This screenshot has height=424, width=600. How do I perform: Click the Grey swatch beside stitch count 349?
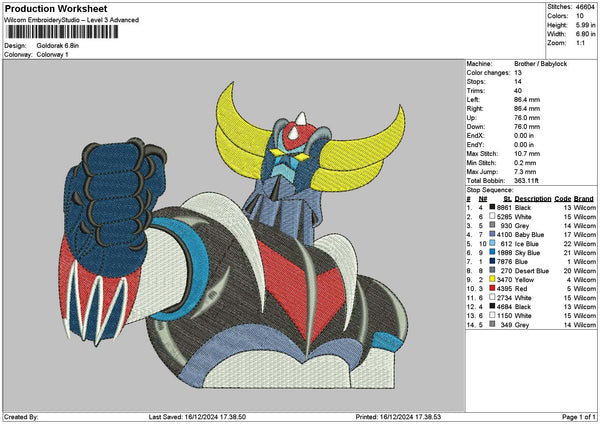(x=492, y=324)
